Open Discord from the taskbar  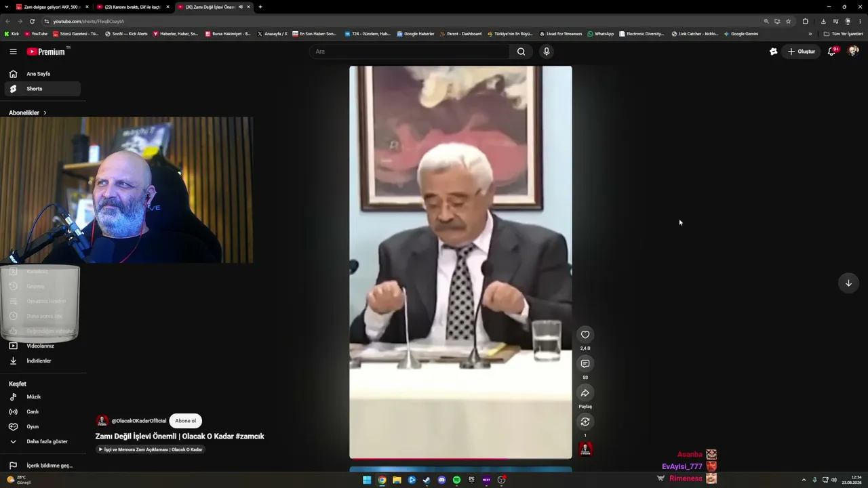pos(441,480)
